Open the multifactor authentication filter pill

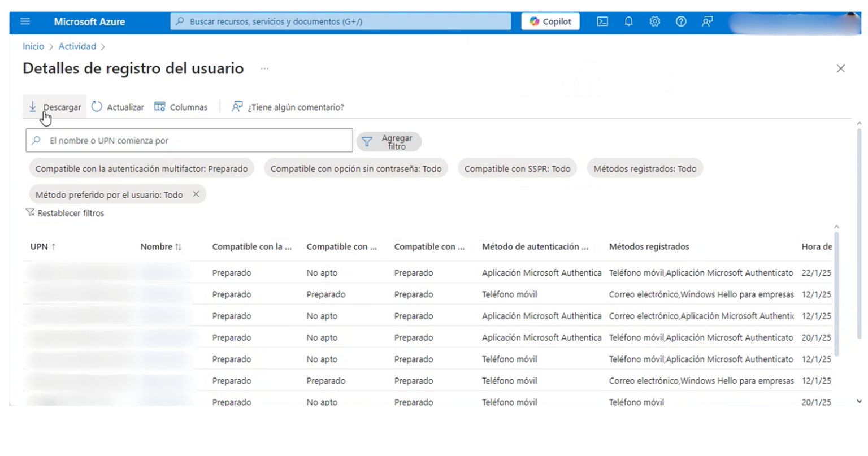click(141, 168)
